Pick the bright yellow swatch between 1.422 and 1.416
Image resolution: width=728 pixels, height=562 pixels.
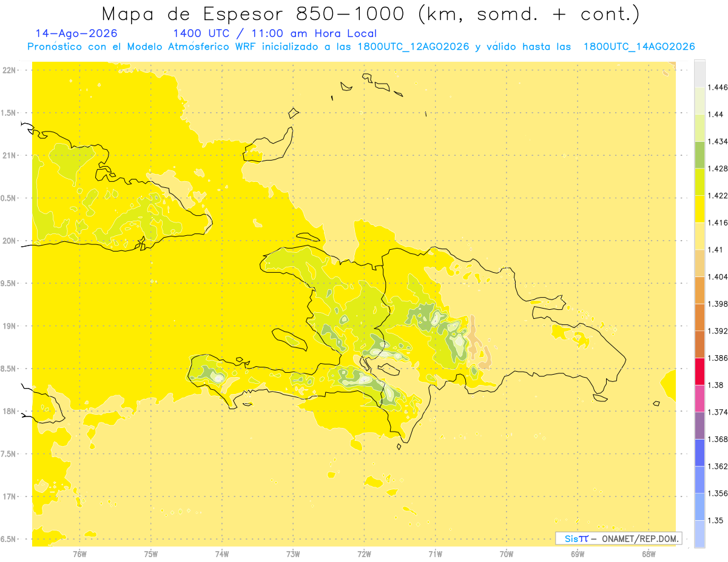699,209
